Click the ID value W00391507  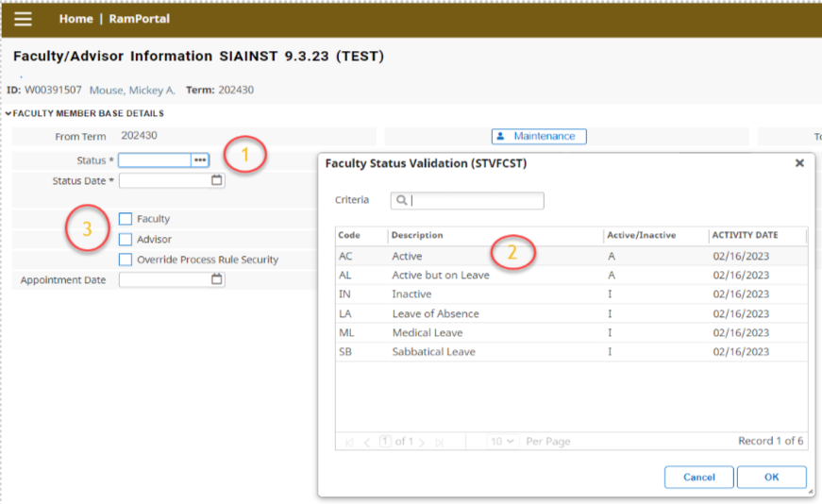coord(53,90)
